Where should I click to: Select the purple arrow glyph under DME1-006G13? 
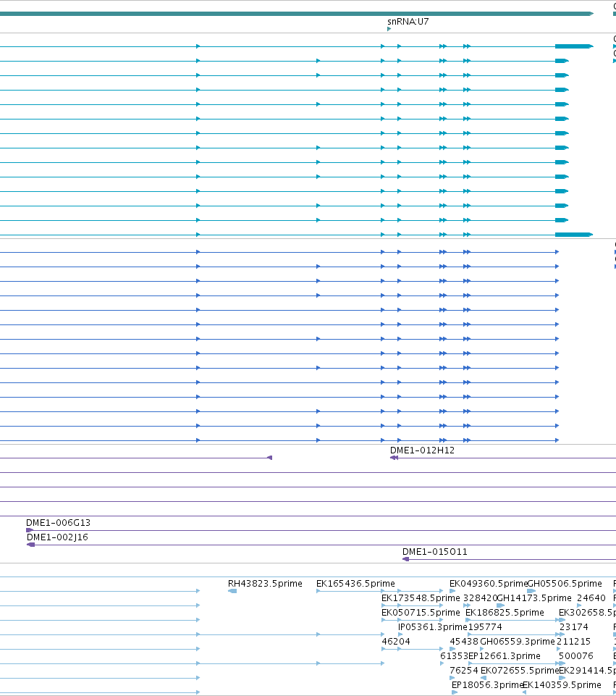[30, 530]
